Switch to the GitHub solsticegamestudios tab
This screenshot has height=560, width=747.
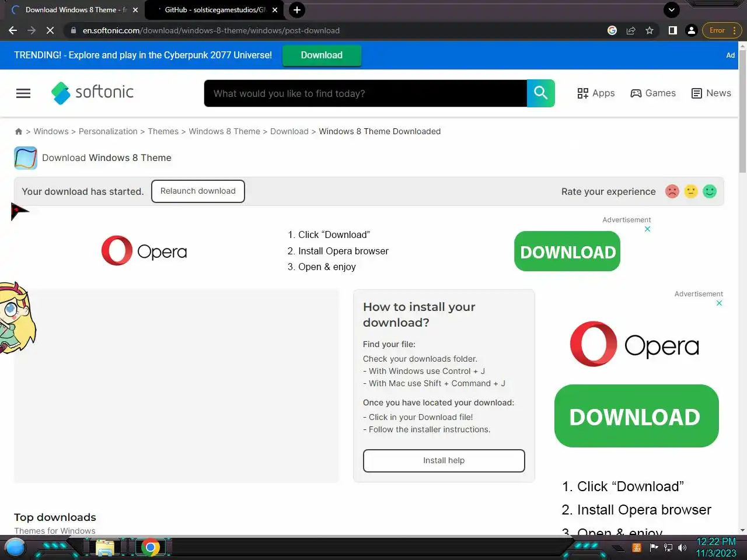point(214,10)
